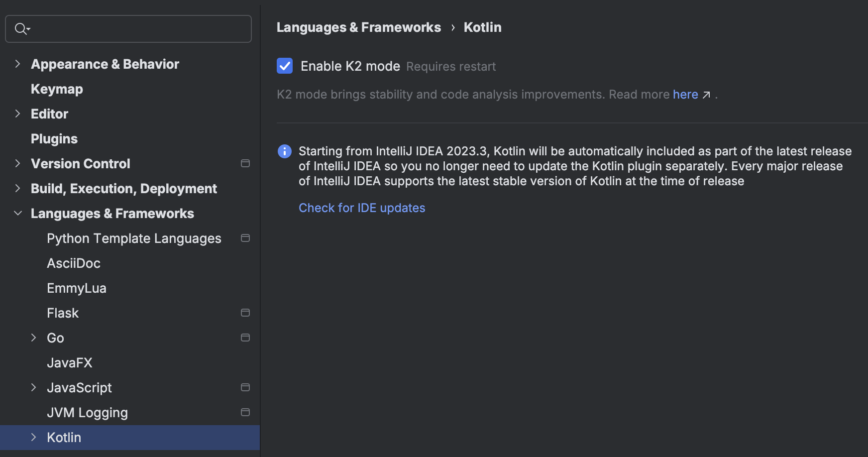
Task: Collapse the Languages & Frameworks section
Action: (18, 213)
